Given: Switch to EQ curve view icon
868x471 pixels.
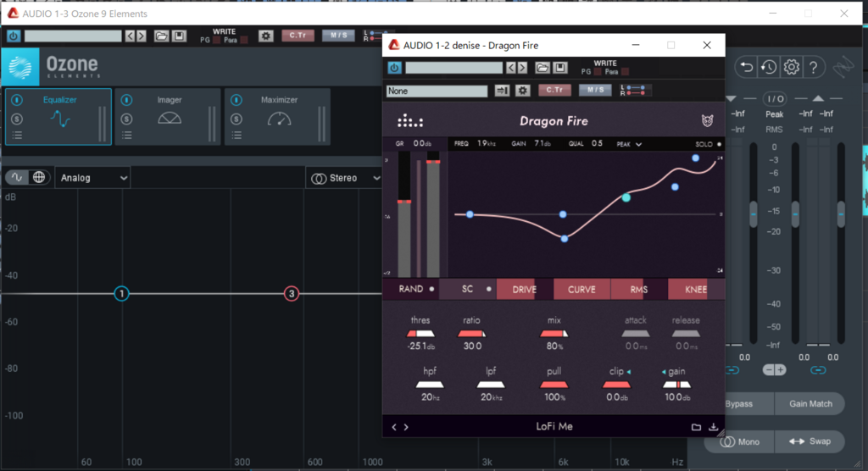Looking at the screenshot, I should 17,177.
